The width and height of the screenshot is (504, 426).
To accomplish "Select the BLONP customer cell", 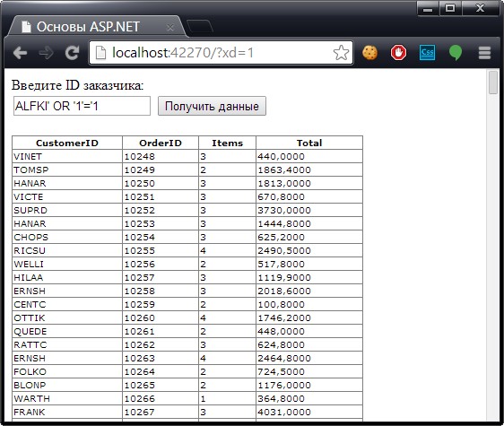I will [67, 385].
